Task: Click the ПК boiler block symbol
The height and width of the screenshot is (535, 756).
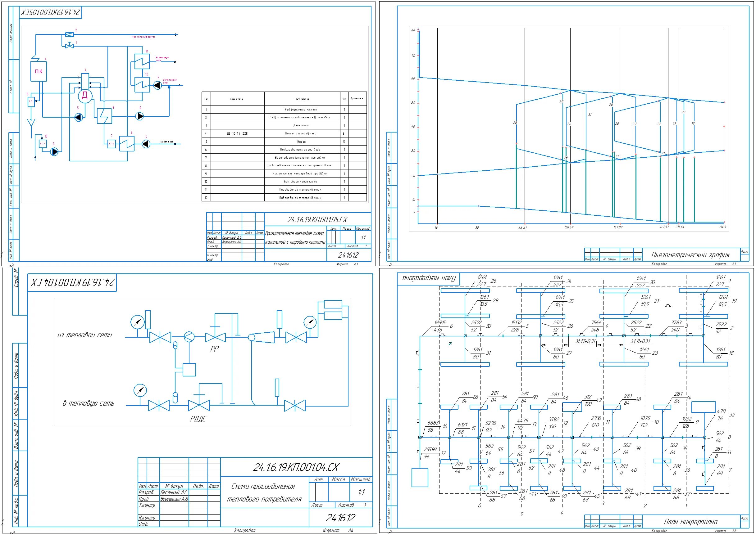Action: point(39,71)
